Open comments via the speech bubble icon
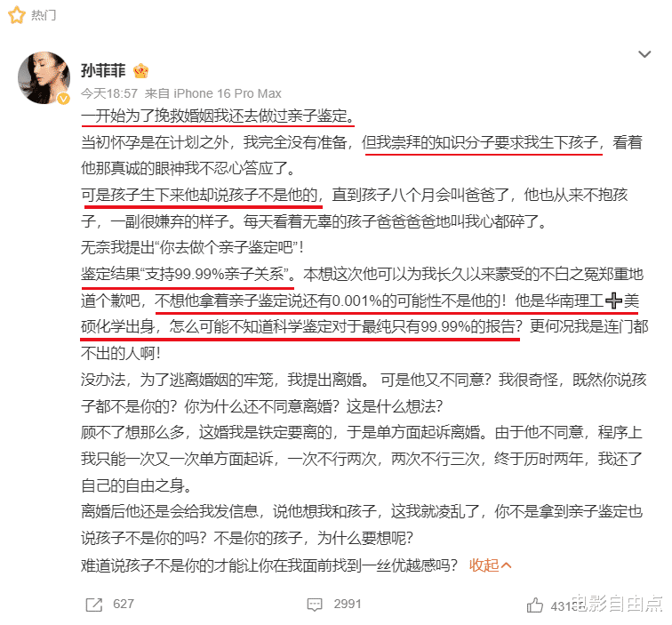The height and width of the screenshot is (625, 672). (x=315, y=605)
